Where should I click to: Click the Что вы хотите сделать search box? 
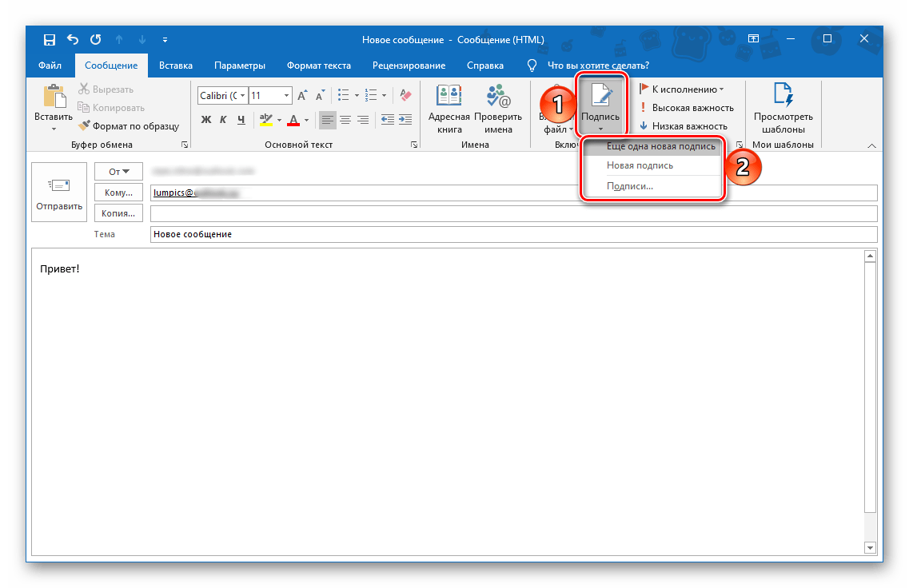point(598,66)
